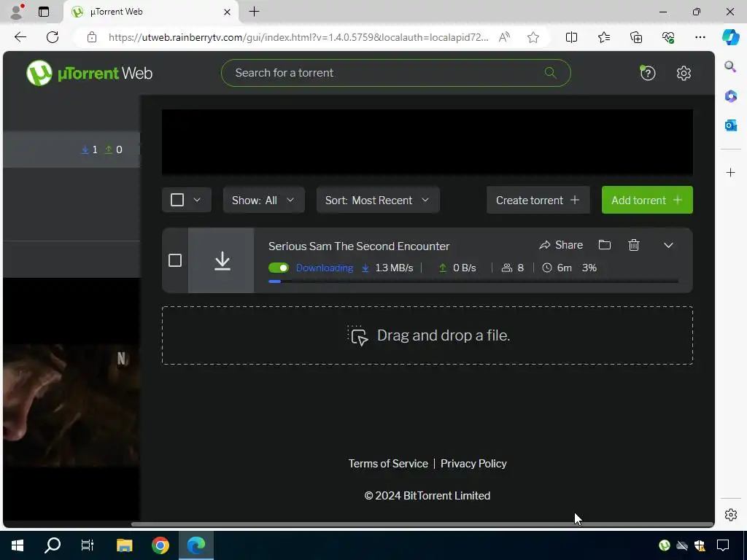
Task: Open the Windows Start menu
Action: point(18,545)
